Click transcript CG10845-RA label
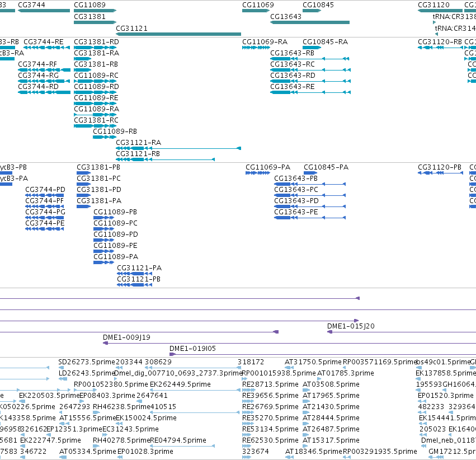The height and width of the screenshot is (460, 476). click(x=326, y=42)
